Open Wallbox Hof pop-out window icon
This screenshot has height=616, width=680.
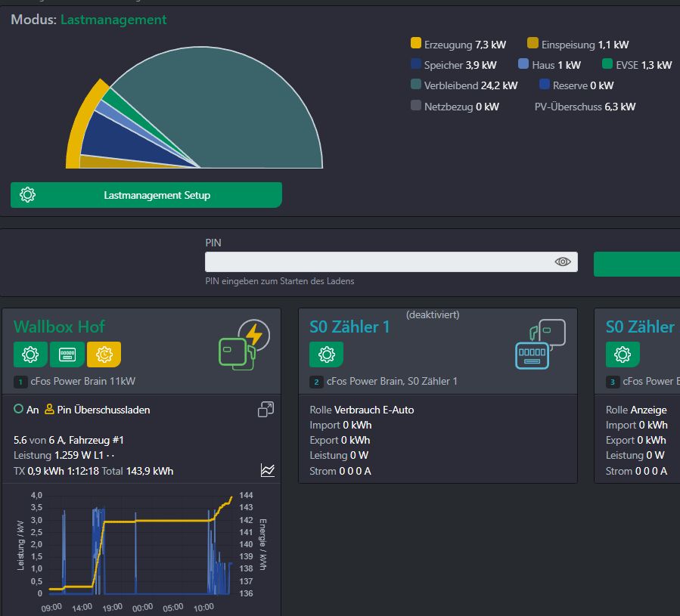265,409
